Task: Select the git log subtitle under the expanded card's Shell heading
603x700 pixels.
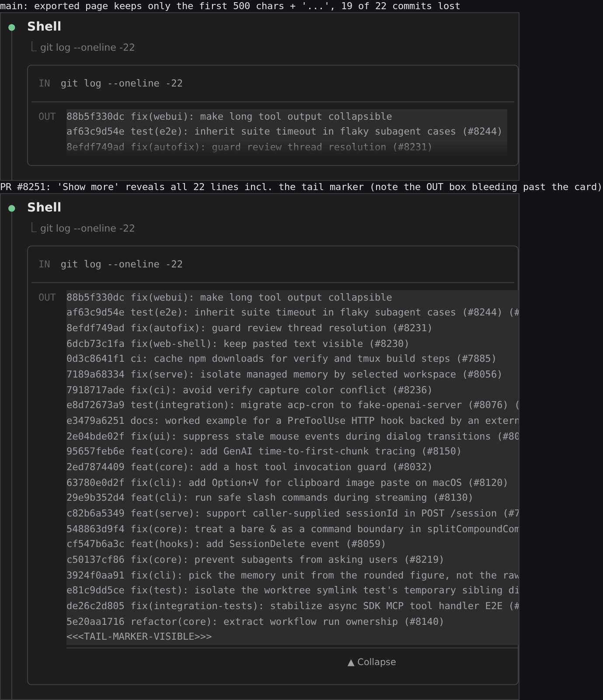Action: coord(87,228)
